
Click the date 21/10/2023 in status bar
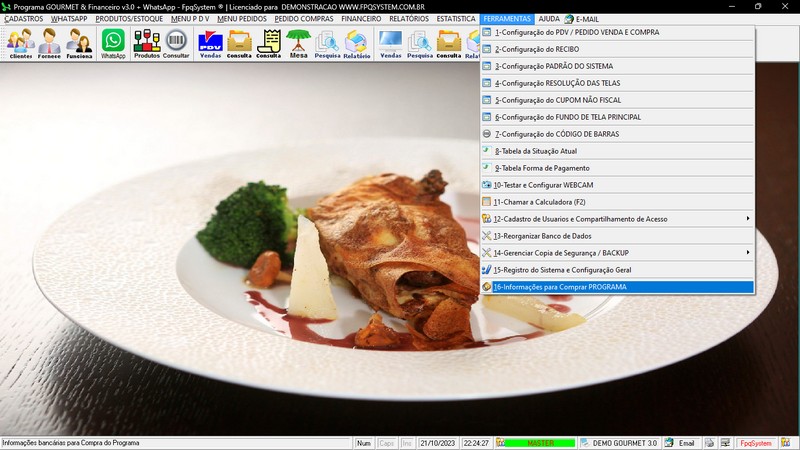[x=437, y=443]
